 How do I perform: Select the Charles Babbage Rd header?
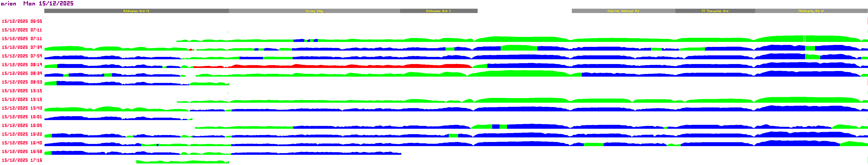(623, 11)
